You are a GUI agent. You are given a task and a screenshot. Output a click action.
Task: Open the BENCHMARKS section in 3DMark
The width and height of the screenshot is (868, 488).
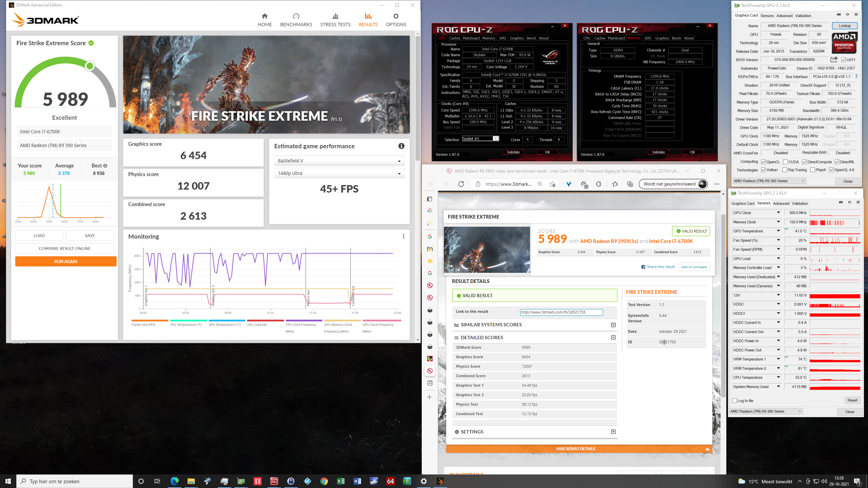[296, 20]
